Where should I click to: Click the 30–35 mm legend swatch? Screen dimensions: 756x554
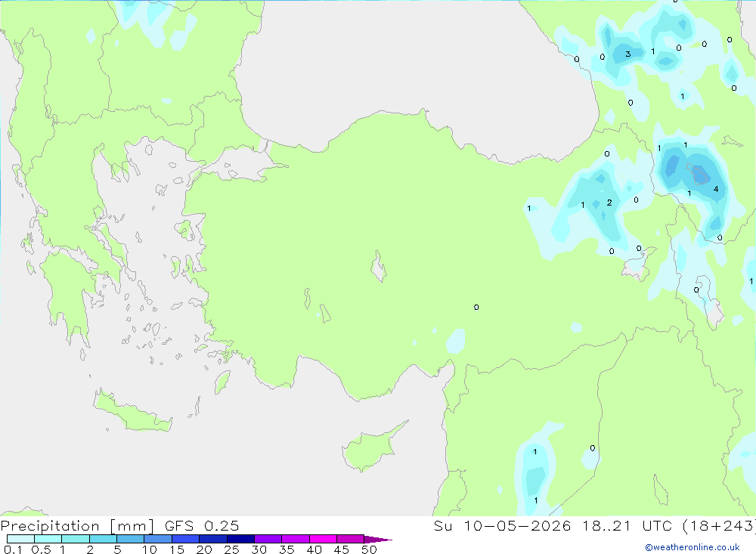coord(268,539)
